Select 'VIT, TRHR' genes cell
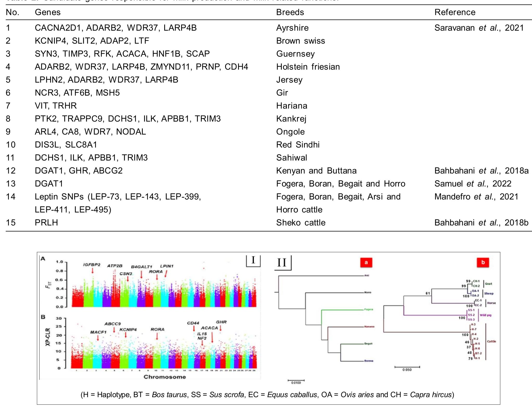 (x=56, y=106)
